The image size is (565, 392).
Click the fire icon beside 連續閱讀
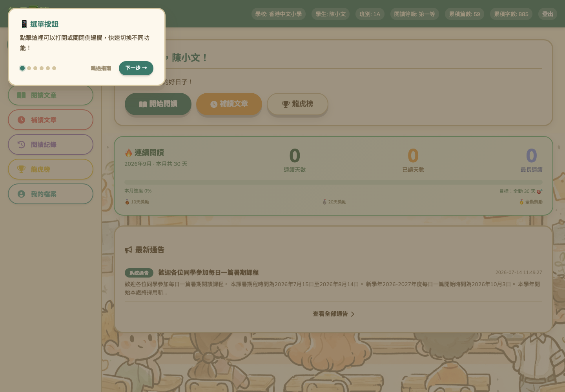tap(128, 152)
